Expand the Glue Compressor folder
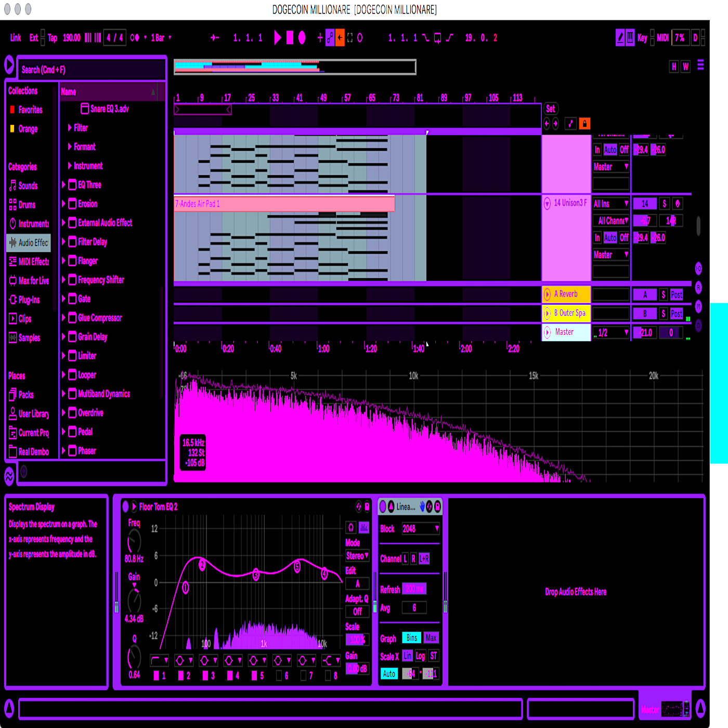The image size is (728, 728). click(x=63, y=318)
